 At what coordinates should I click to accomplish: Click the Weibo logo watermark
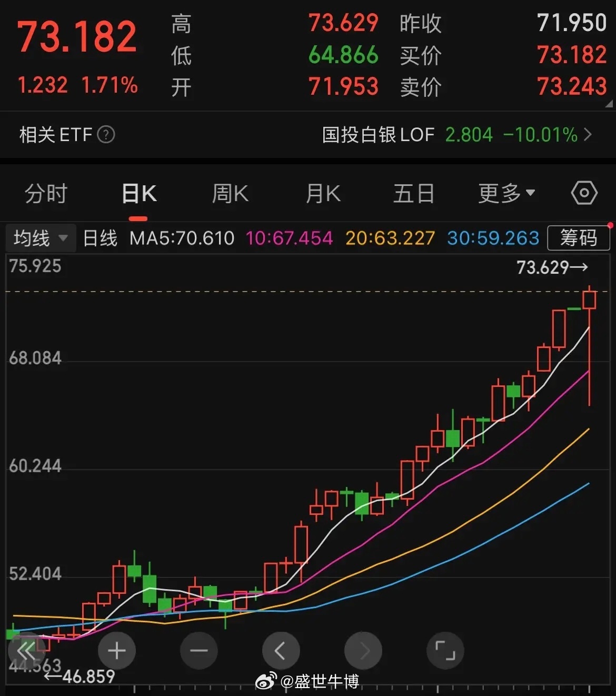[265, 681]
